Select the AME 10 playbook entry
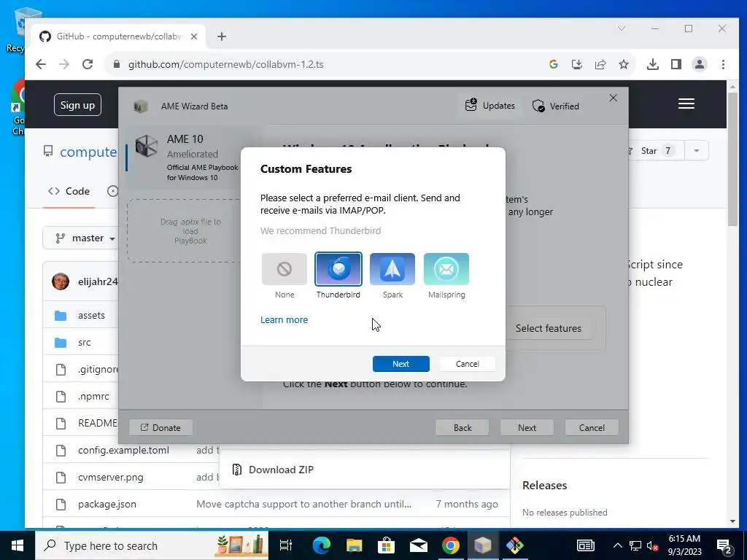This screenshot has height=560, width=747. click(x=190, y=157)
